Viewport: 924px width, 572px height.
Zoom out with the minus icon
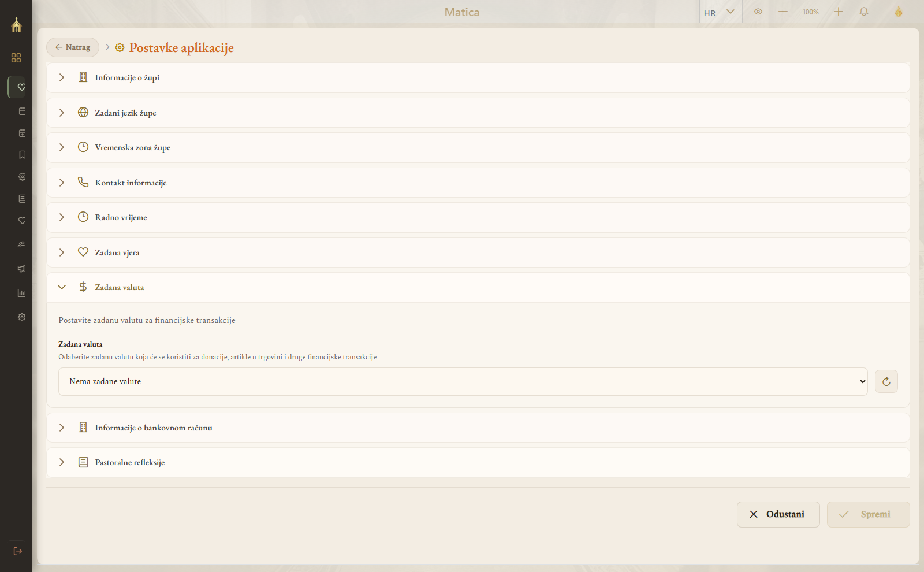click(x=783, y=12)
